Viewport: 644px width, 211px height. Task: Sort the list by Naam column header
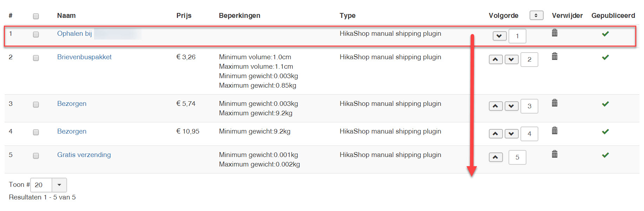click(66, 15)
